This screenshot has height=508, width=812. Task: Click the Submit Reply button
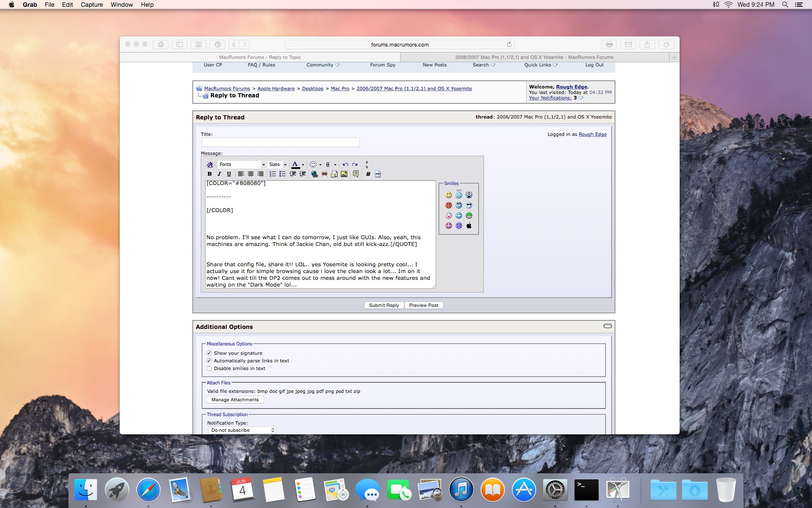(384, 305)
